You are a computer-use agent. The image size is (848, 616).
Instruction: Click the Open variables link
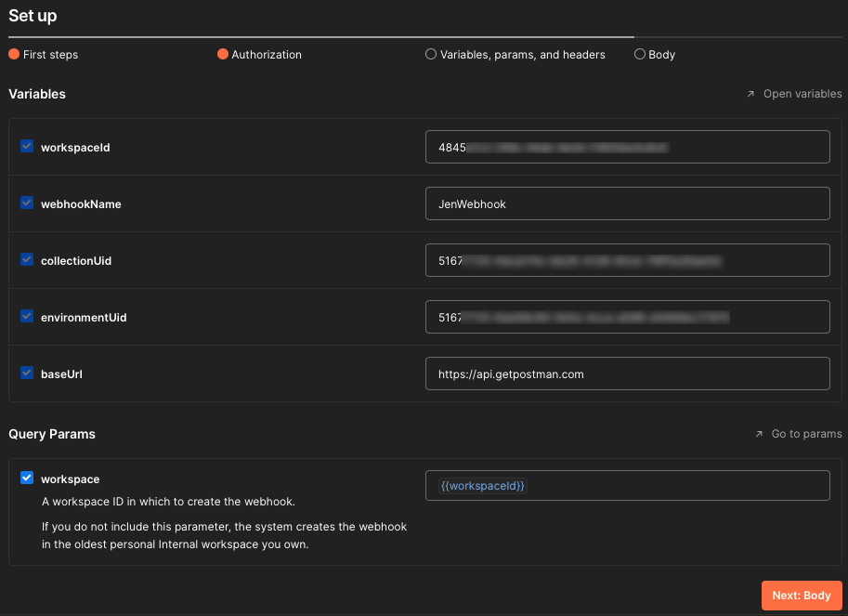(802, 94)
